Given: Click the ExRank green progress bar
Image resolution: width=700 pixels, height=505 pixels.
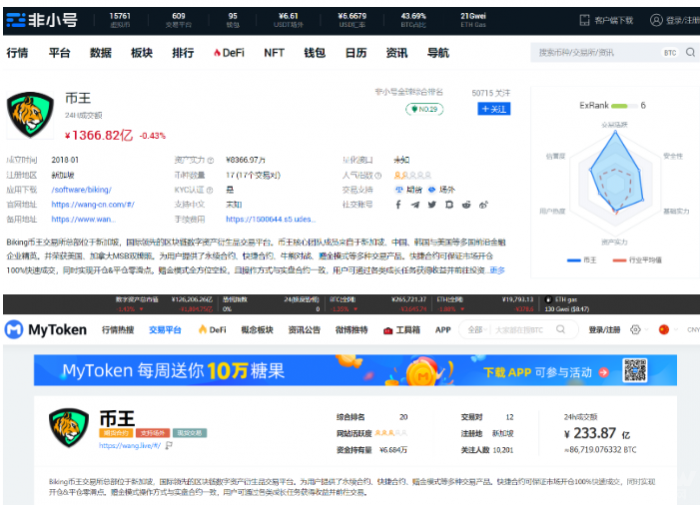Looking at the screenshot, I should [624, 106].
